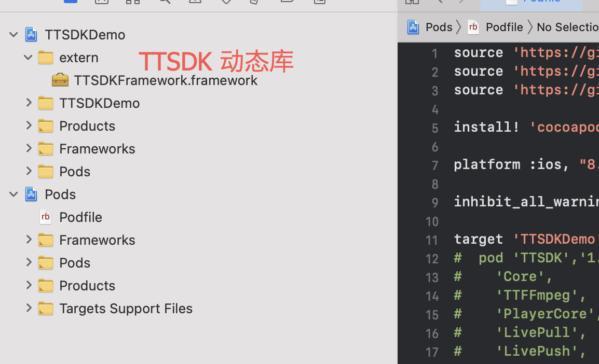The height and width of the screenshot is (364, 599).
Task: Click line number 5 in gutter
Action: pyautogui.click(x=435, y=128)
